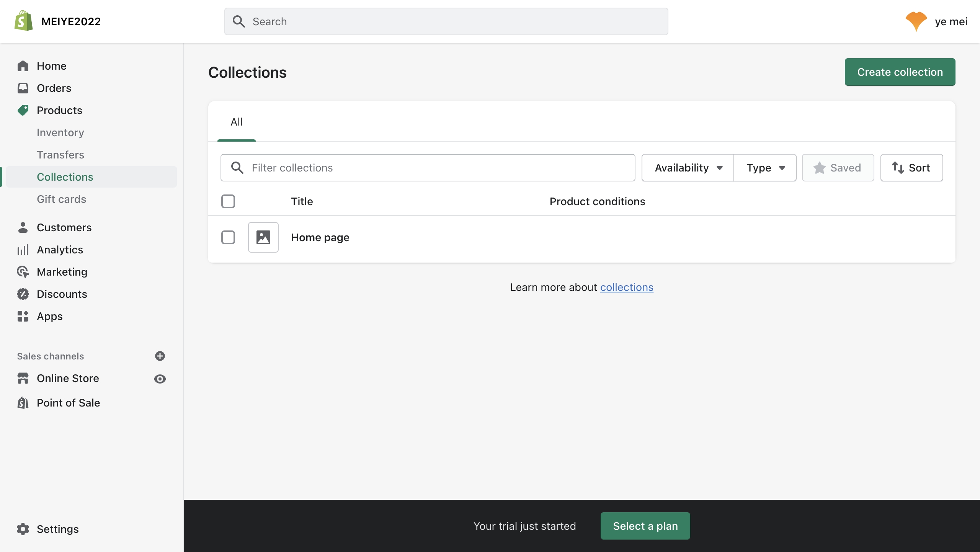Check the Home page collection checkbox
This screenshot has height=552, width=980.
click(228, 237)
